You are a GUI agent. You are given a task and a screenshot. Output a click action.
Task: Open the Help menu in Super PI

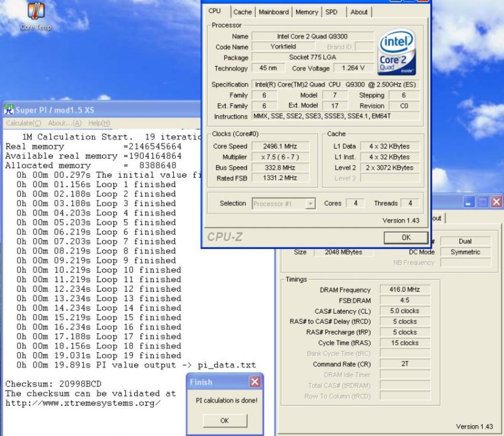point(99,123)
